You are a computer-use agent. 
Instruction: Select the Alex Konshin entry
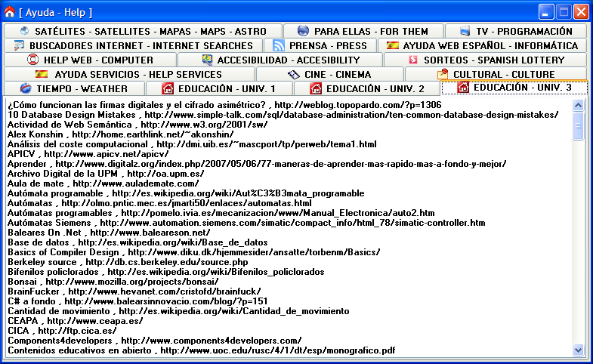121,134
